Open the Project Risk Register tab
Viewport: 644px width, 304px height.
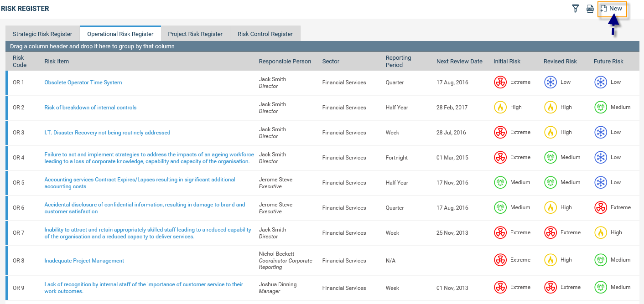pyautogui.click(x=195, y=33)
